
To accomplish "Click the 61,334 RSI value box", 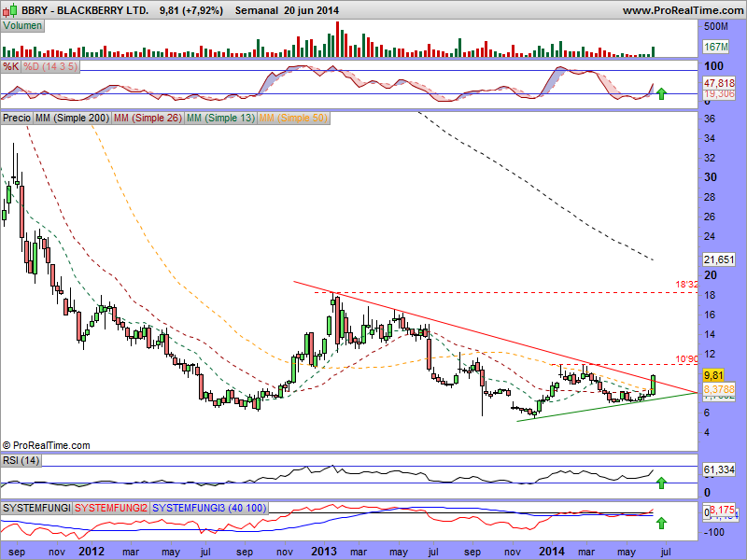I will (719, 470).
